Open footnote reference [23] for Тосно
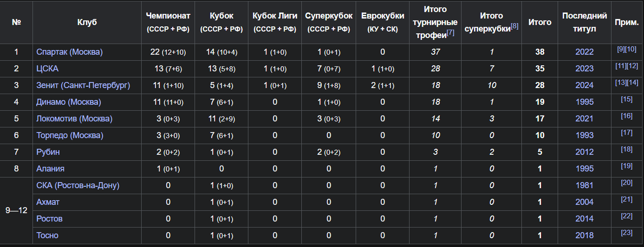The height and width of the screenshot is (247, 644). click(627, 233)
